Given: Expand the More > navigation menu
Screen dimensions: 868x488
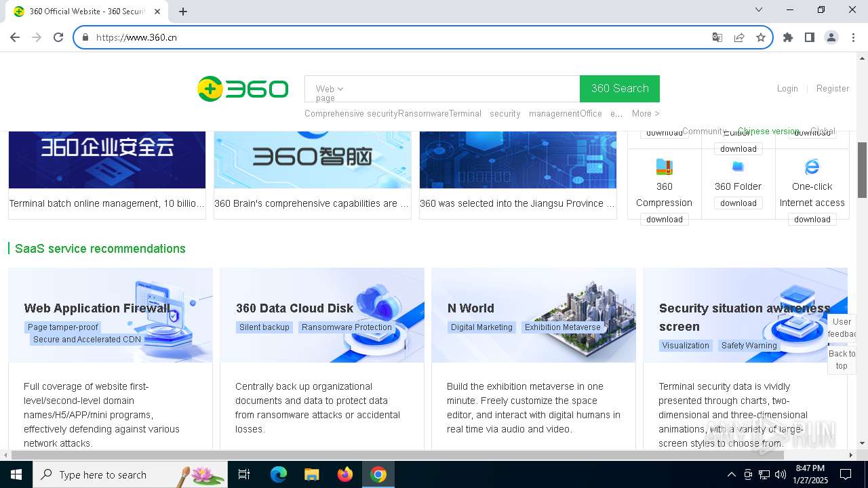Looking at the screenshot, I should [646, 114].
